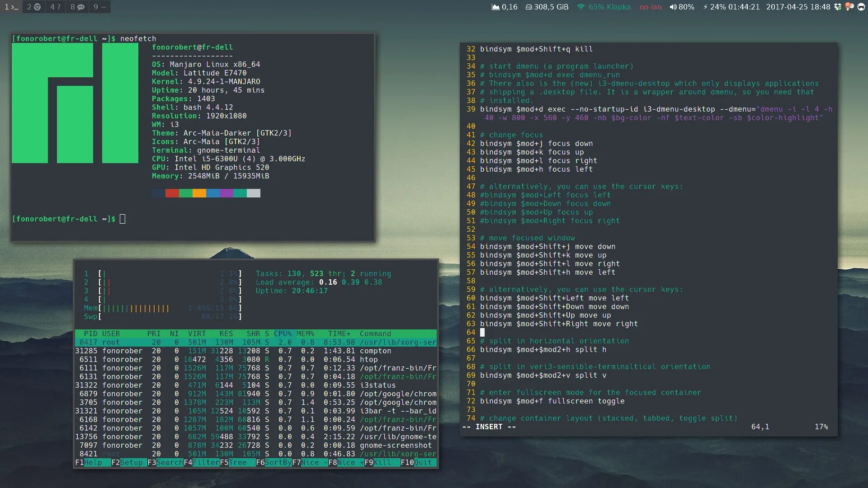Click the WiFi signal icon
The image size is (868, 488).
[x=581, y=7]
